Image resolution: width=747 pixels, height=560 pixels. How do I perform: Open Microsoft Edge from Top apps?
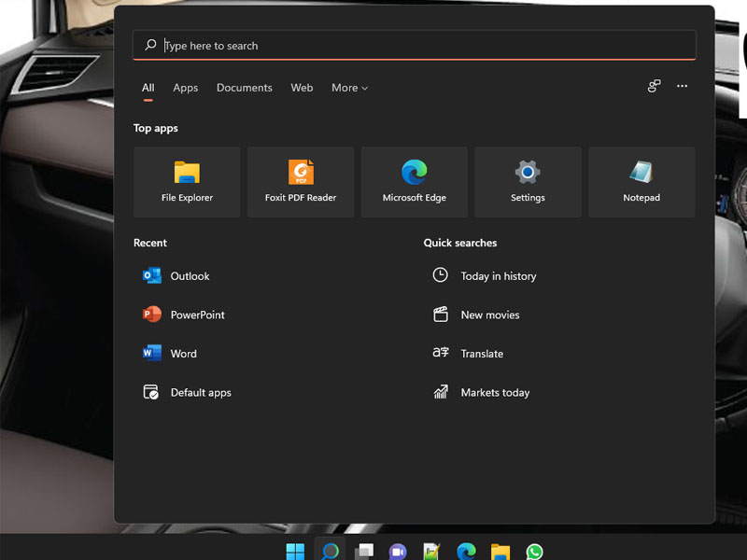(x=414, y=182)
